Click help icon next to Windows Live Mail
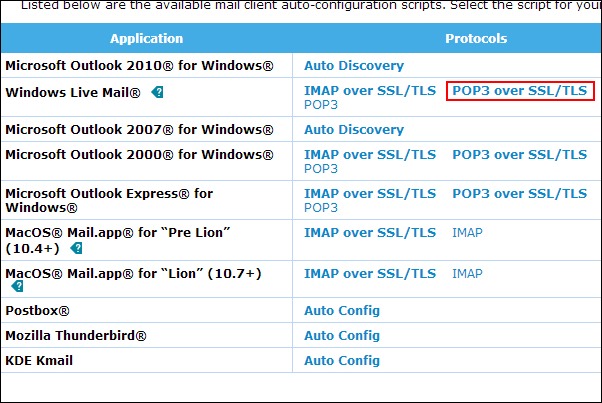The height and width of the screenshot is (403, 602). pos(157,92)
